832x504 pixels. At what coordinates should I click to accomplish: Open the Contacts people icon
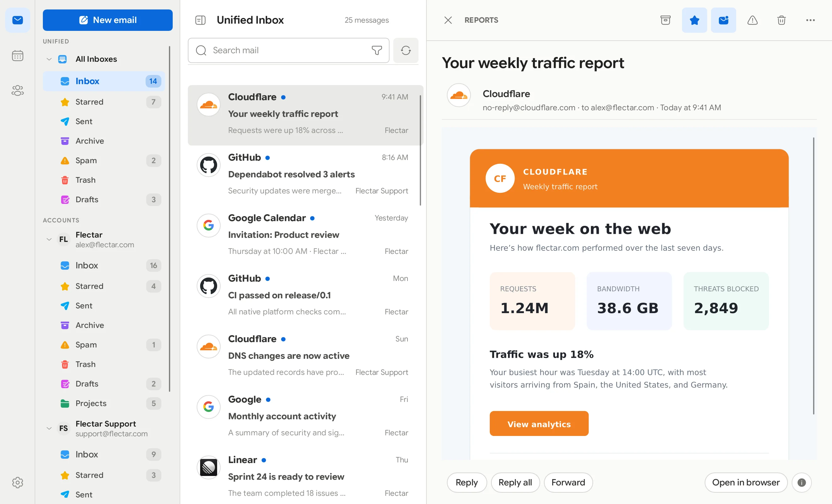pyautogui.click(x=18, y=90)
